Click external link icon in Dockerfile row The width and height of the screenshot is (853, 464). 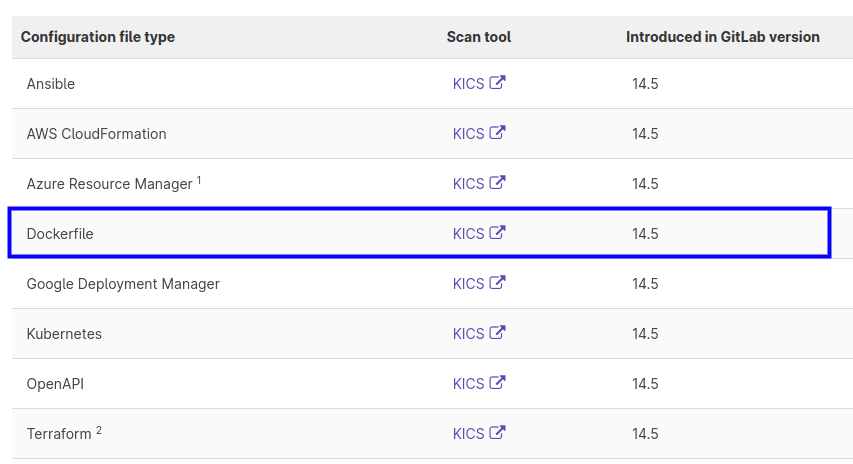[497, 233]
